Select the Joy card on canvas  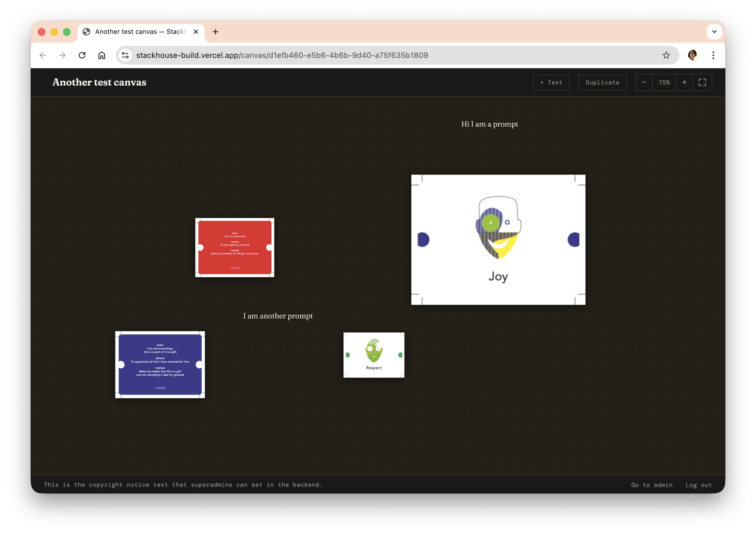[498, 239]
